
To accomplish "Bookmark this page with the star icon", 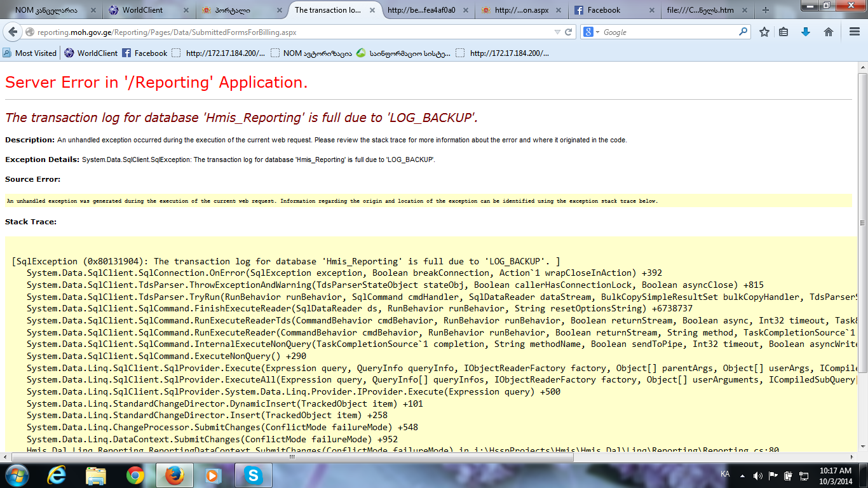I will tap(764, 32).
